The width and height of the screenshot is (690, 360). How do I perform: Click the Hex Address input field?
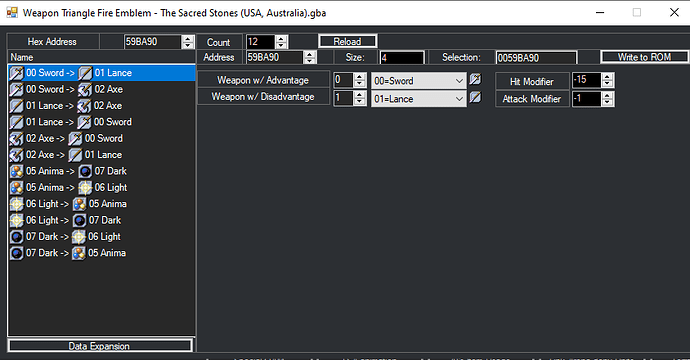click(x=153, y=42)
